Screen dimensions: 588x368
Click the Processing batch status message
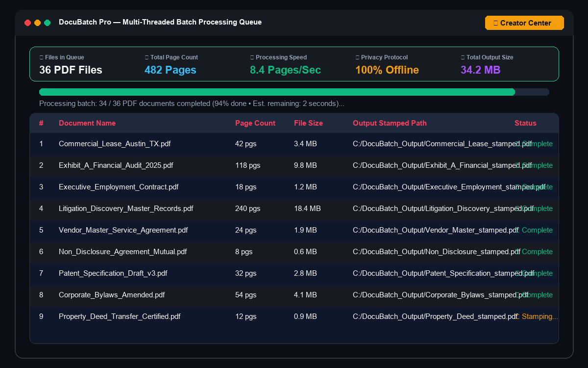pos(192,104)
